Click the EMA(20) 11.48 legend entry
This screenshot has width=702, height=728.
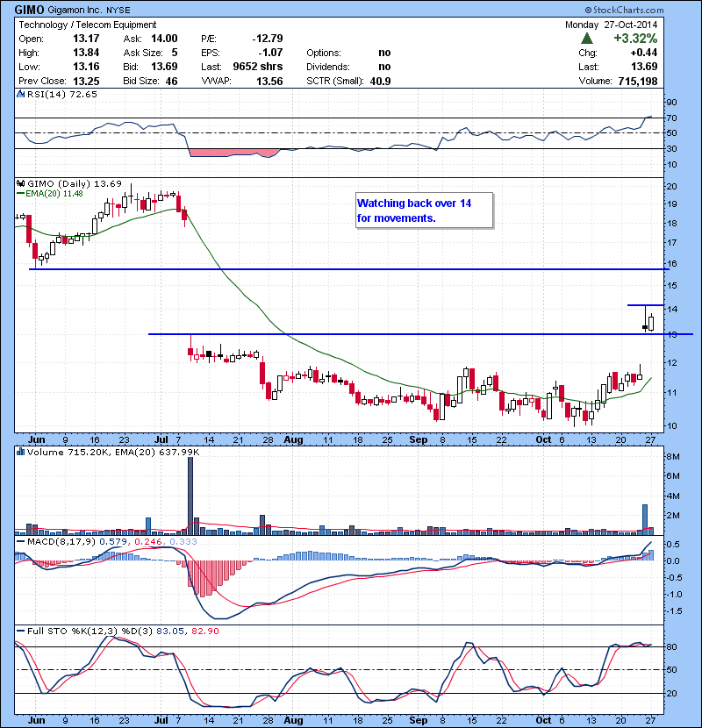(x=50, y=194)
